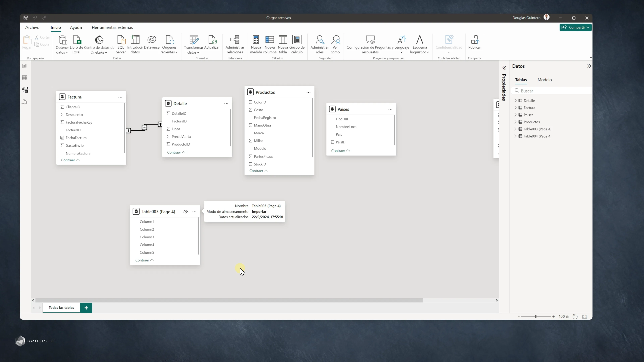
Task: Select Tablas tab in Datos pane
Action: point(521,80)
